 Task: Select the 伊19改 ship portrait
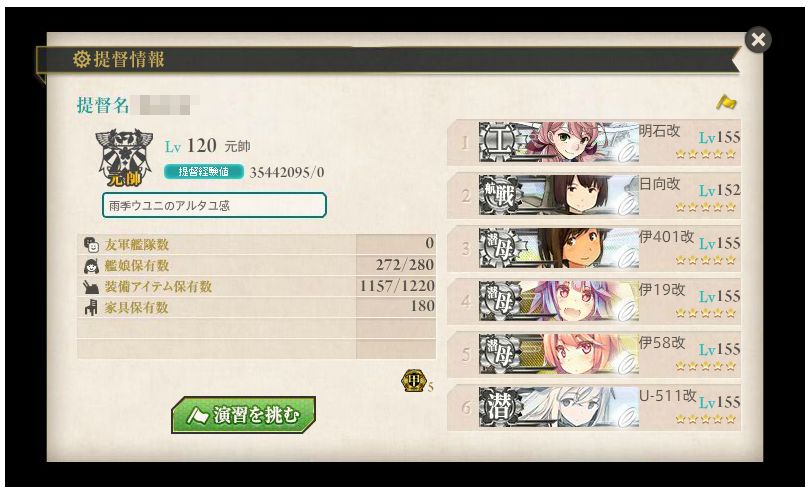coord(577,301)
